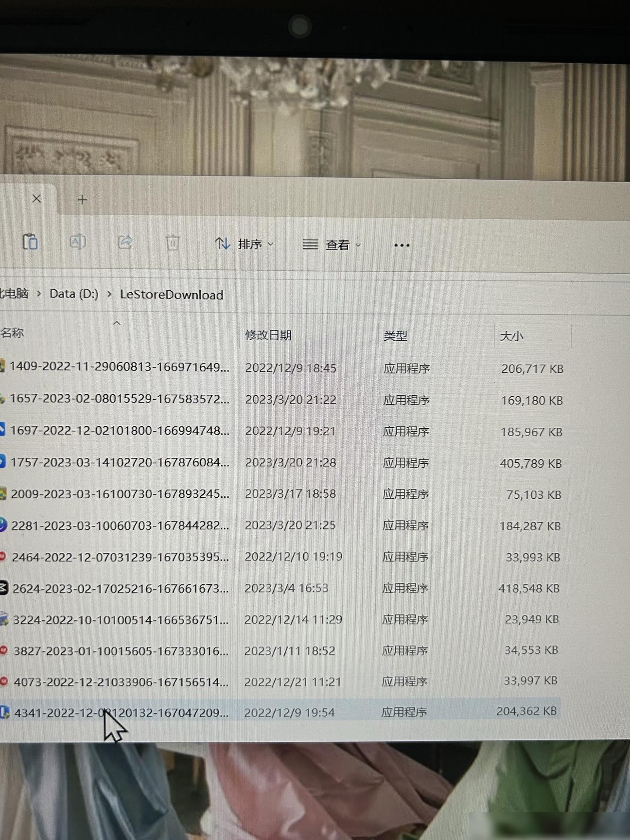The height and width of the screenshot is (840, 630).
Task: Click size 418,548 KB
Action: click(x=529, y=589)
